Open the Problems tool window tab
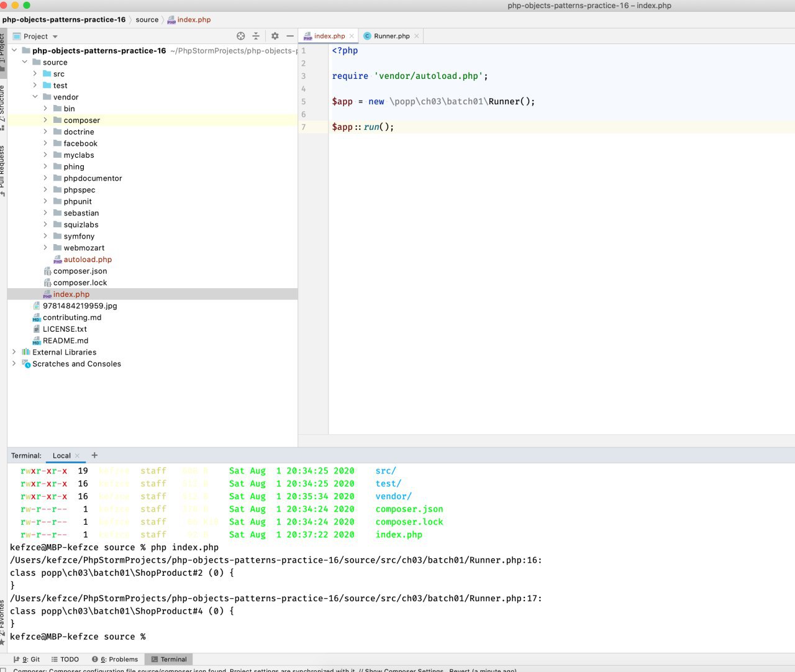This screenshot has width=795, height=672. tap(115, 660)
